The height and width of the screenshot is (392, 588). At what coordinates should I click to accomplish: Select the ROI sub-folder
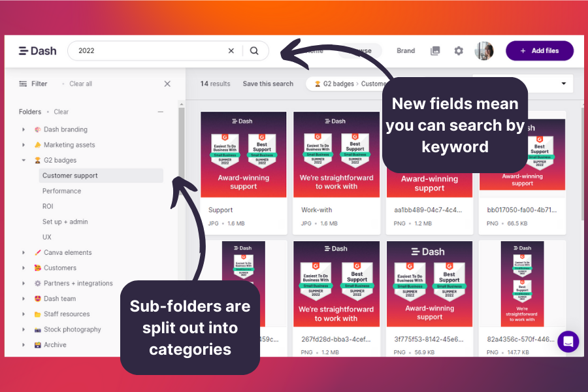(48, 206)
